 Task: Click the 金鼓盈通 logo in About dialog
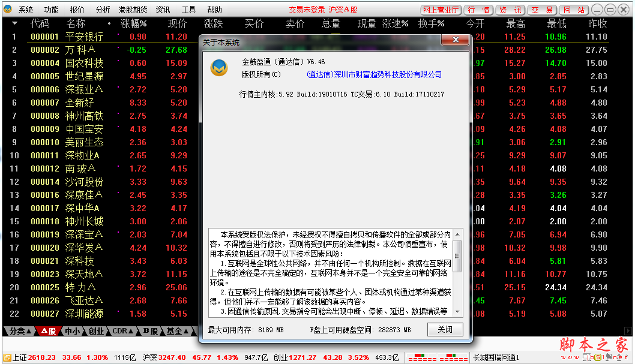[x=219, y=68]
